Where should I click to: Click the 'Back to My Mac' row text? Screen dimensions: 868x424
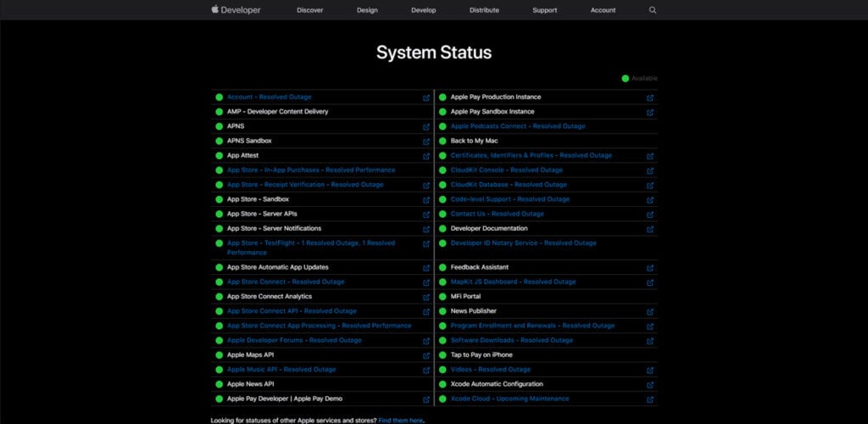(x=475, y=141)
